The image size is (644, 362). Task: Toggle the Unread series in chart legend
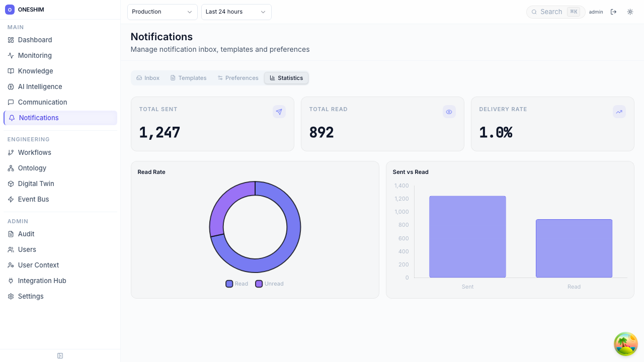click(269, 284)
